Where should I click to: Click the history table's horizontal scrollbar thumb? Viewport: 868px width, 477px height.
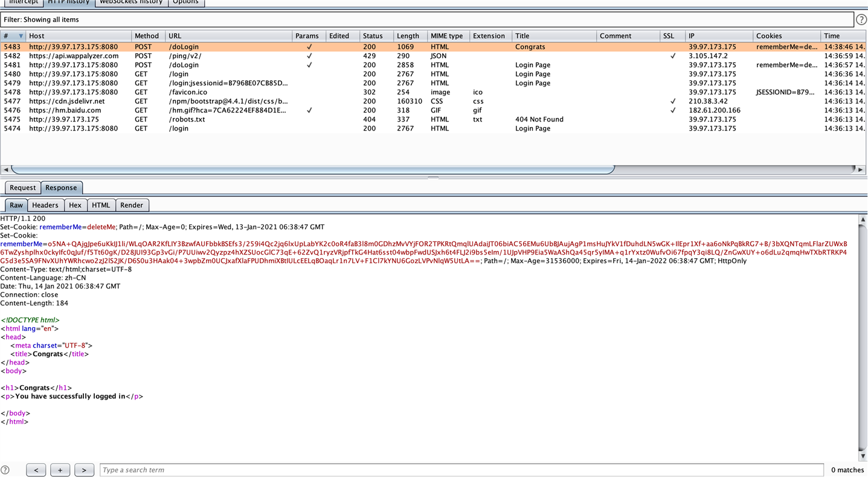point(313,170)
